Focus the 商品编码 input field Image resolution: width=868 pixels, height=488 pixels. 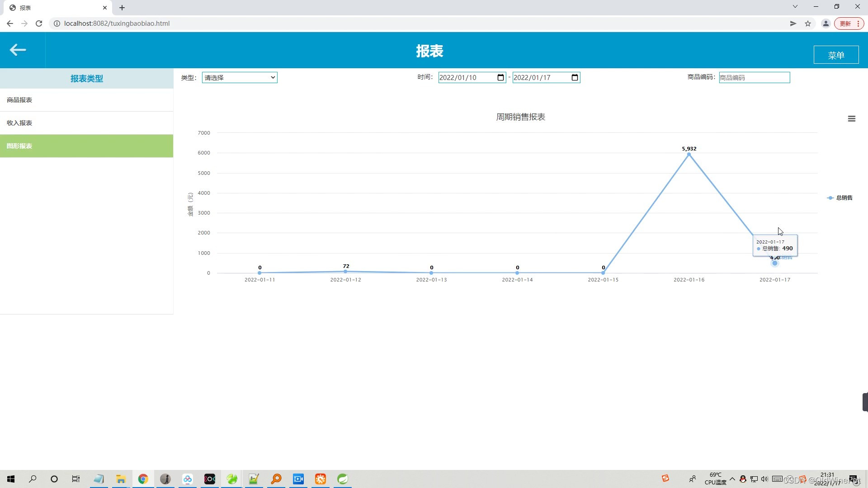(x=754, y=78)
